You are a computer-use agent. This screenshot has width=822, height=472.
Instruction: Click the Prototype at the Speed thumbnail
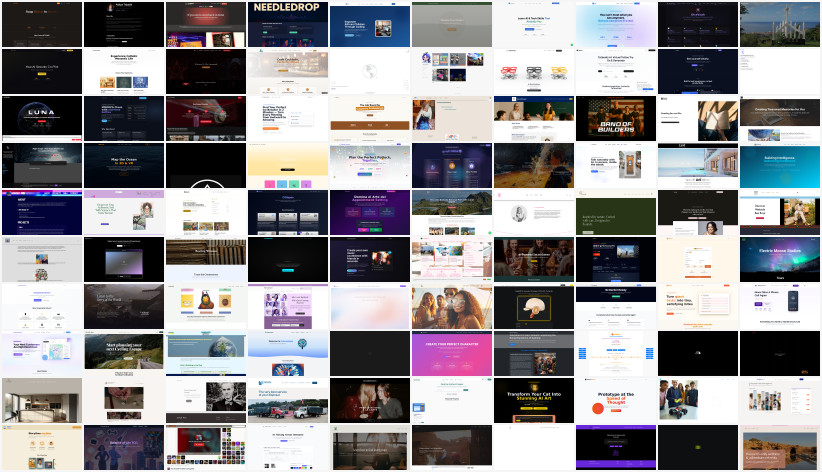616,400
